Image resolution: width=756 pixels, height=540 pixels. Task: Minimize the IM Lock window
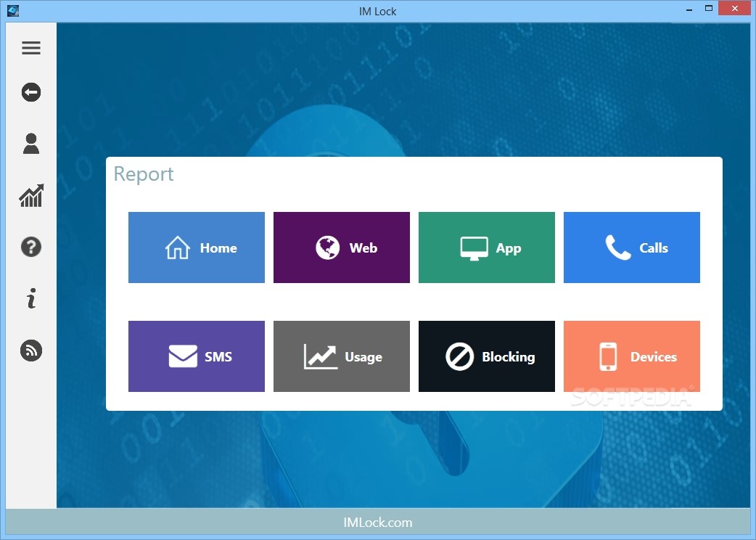[689, 9]
